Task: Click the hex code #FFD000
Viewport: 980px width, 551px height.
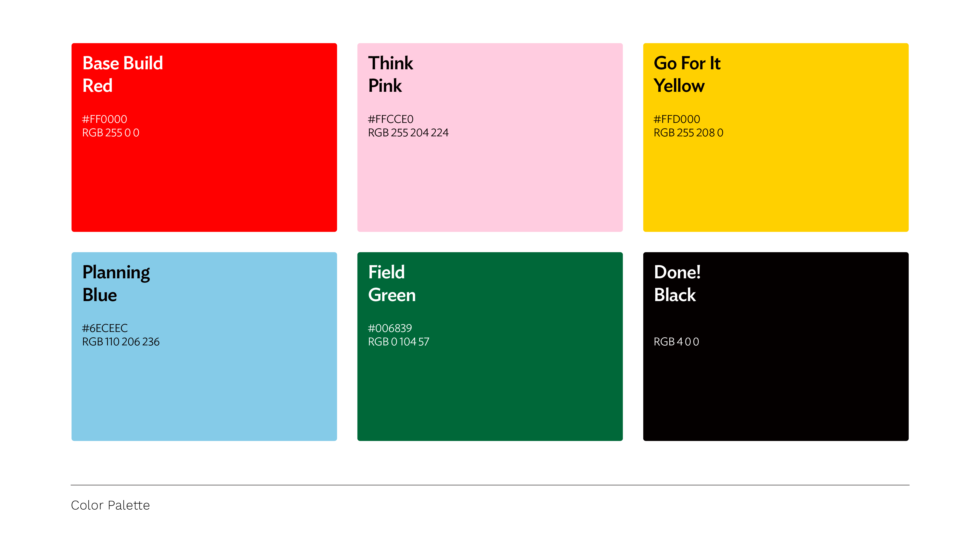Action: click(x=677, y=119)
